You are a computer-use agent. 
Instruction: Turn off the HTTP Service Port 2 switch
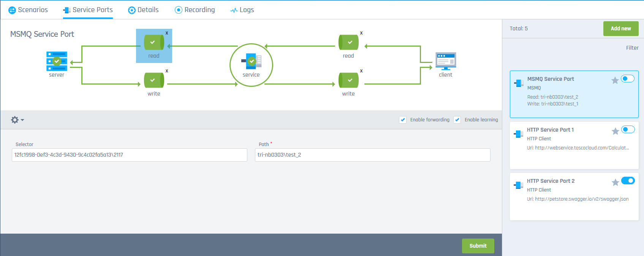tap(628, 181)
